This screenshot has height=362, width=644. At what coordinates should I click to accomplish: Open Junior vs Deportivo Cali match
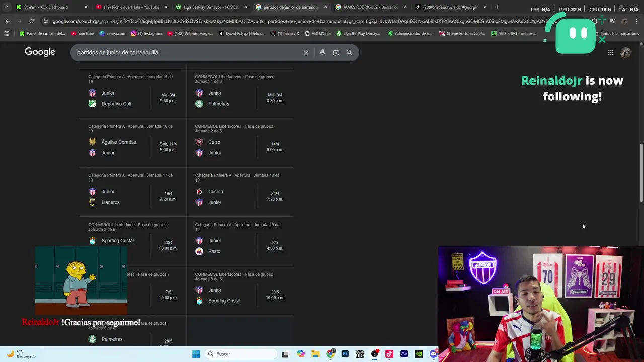point(133,94)
